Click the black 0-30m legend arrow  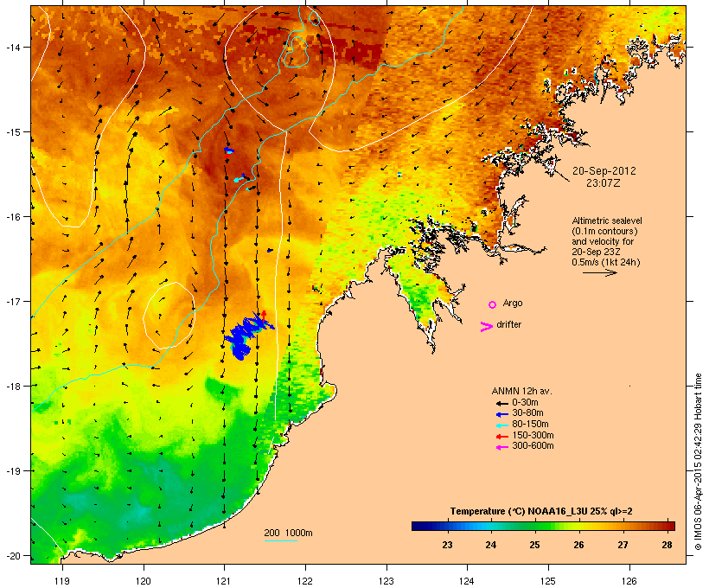point(501,403)
